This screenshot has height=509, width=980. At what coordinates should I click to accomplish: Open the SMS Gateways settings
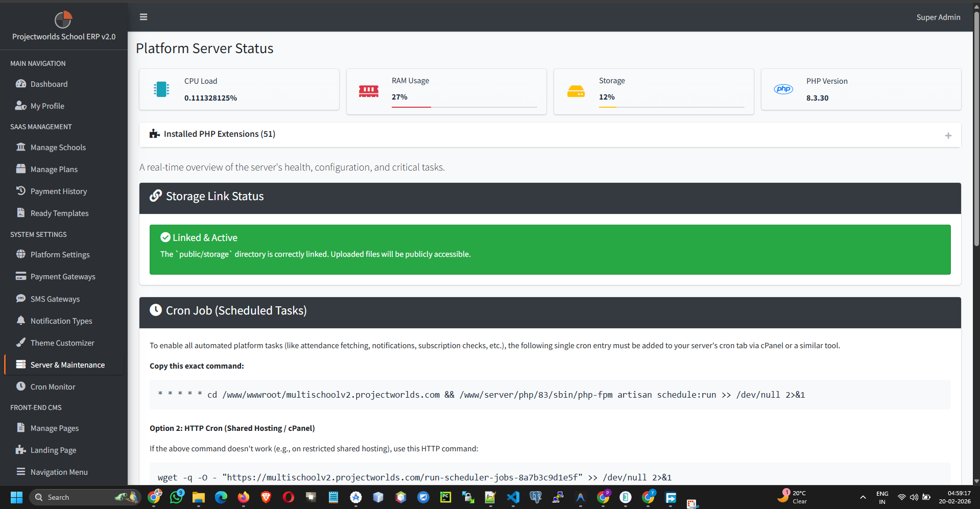(55, 299)
